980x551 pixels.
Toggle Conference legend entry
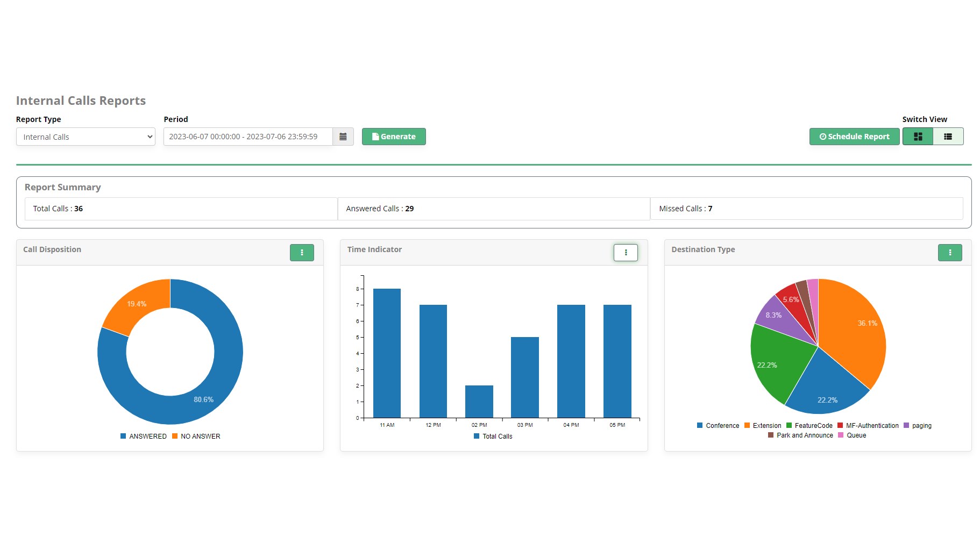pos(718,426)
